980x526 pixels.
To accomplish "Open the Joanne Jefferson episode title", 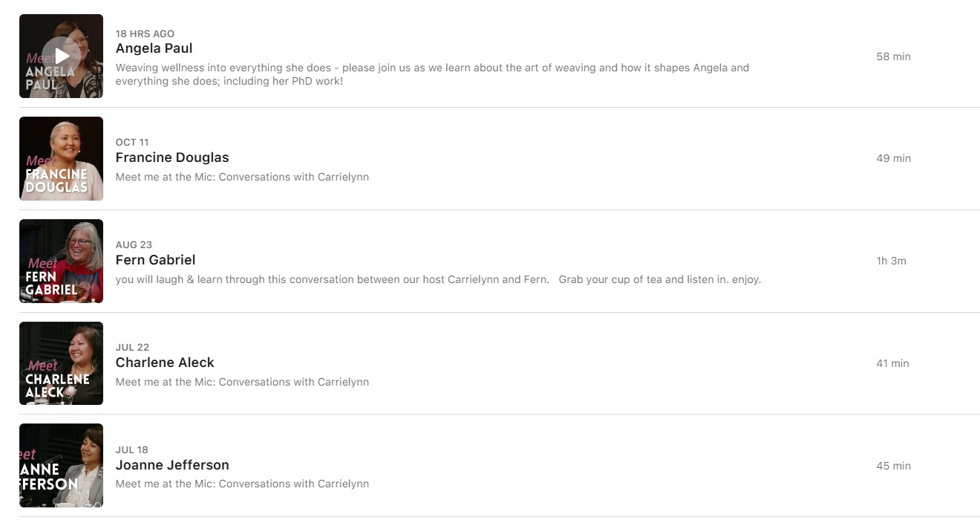I will coord(172,465).
